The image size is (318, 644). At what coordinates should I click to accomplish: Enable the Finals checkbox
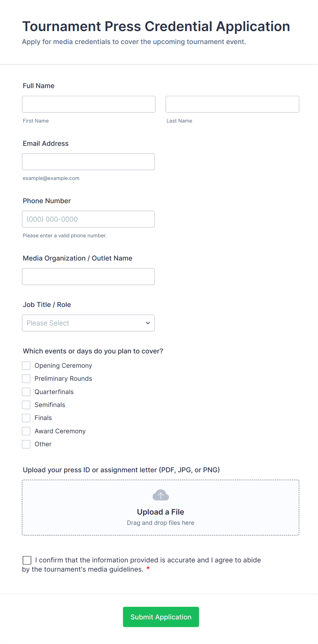pos(26,418)
